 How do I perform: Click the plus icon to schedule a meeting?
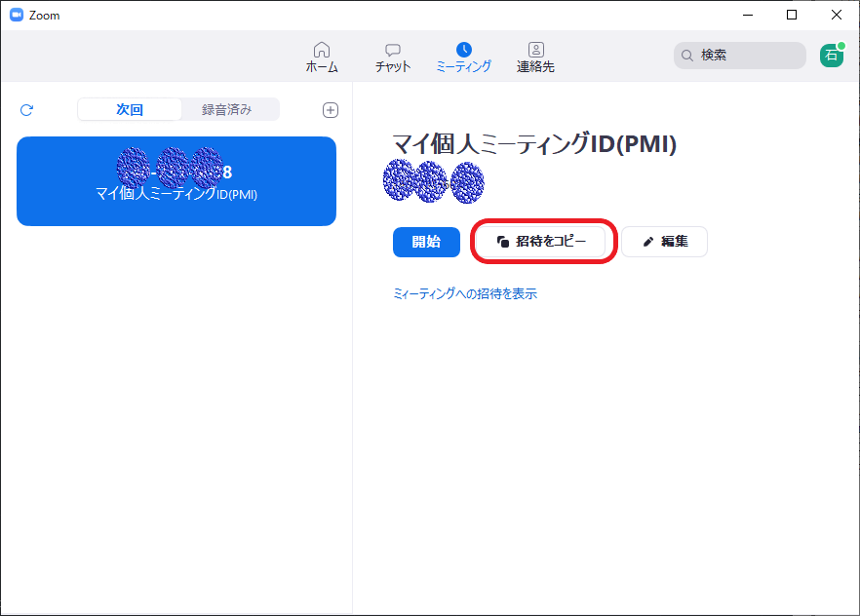(331, 110)
